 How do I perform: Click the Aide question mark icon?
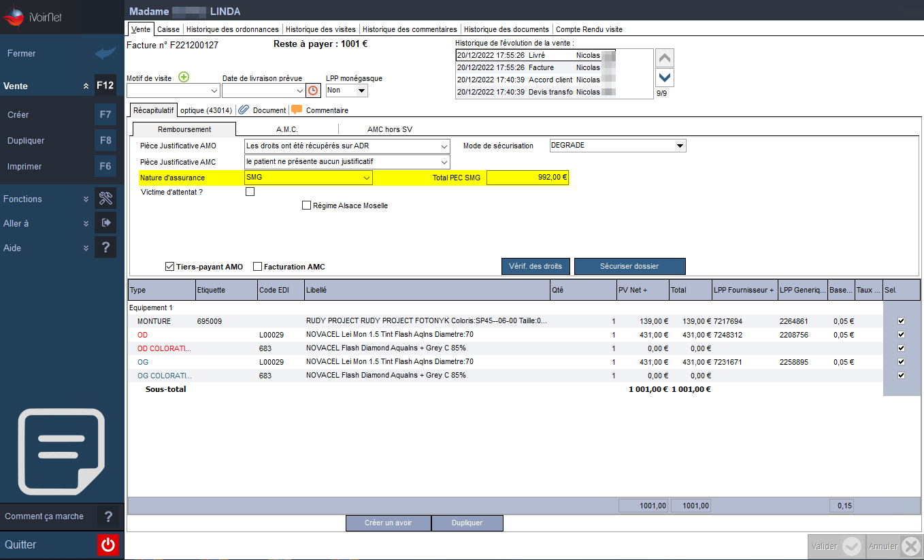tap(105, 248)
